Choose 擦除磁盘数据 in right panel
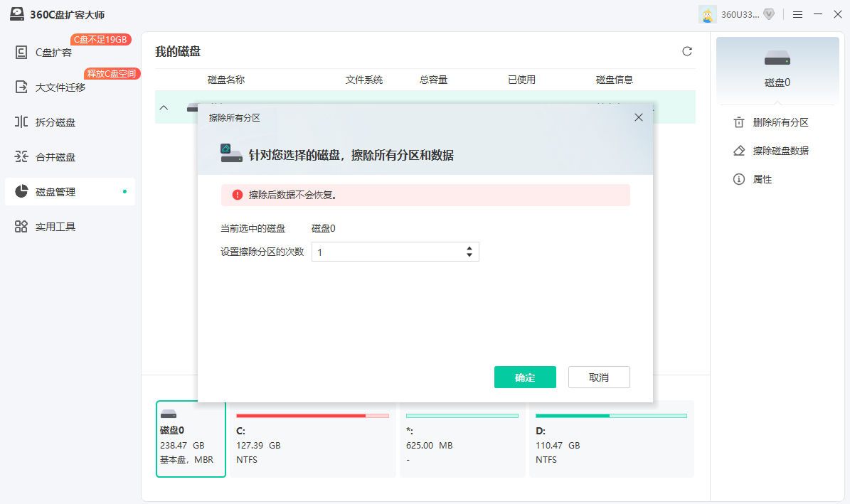The image size is (850, 504). click(x=780, y=151)
